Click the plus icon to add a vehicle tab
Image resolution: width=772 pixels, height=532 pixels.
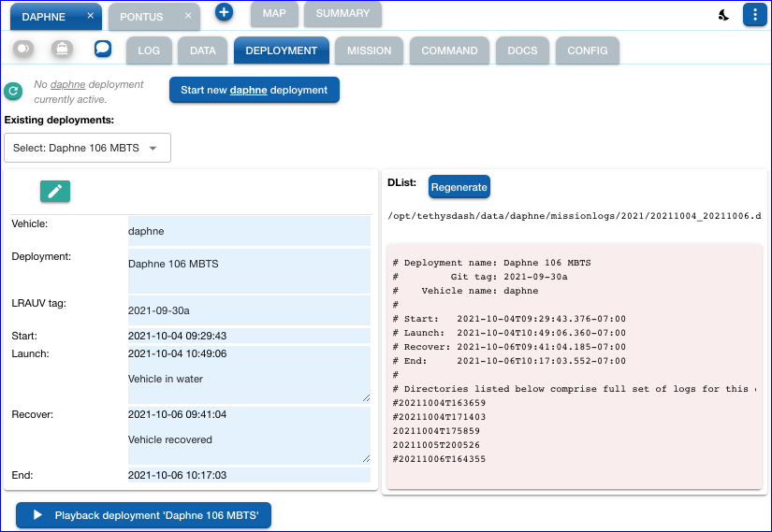tap(224, 13)
